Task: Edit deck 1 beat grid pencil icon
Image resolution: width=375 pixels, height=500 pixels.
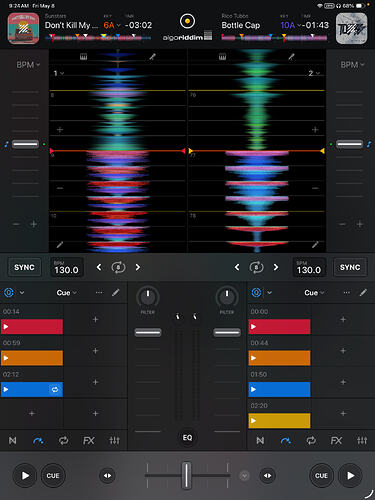Action: [60, 245]
